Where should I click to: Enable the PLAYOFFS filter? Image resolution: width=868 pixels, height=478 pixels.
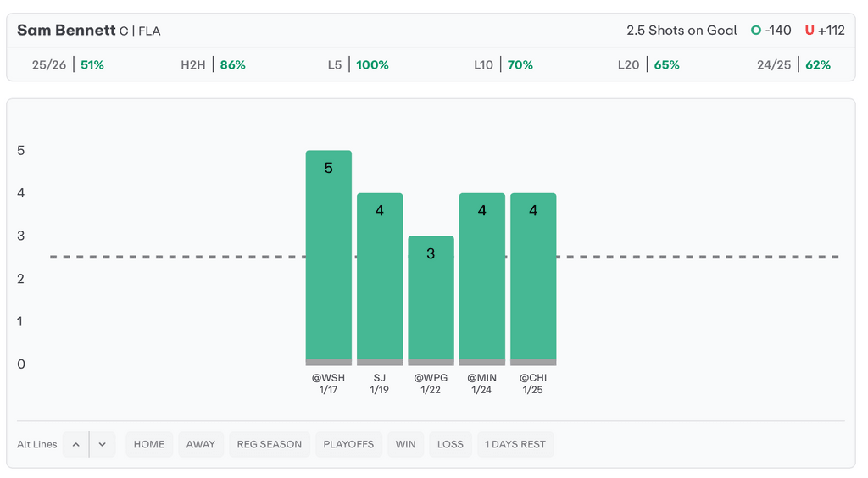tap(348, 444)
